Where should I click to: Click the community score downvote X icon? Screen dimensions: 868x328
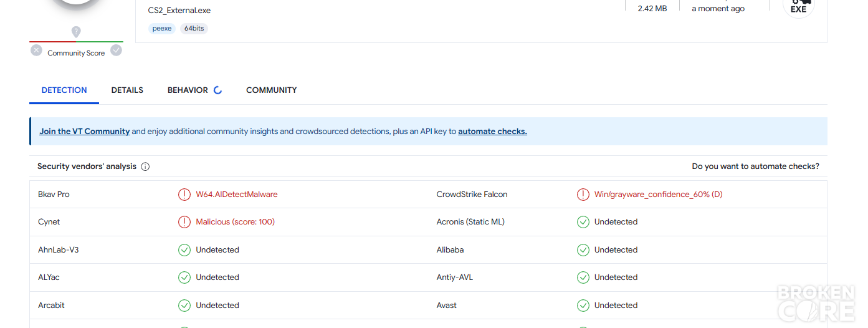tap(37, 51)
